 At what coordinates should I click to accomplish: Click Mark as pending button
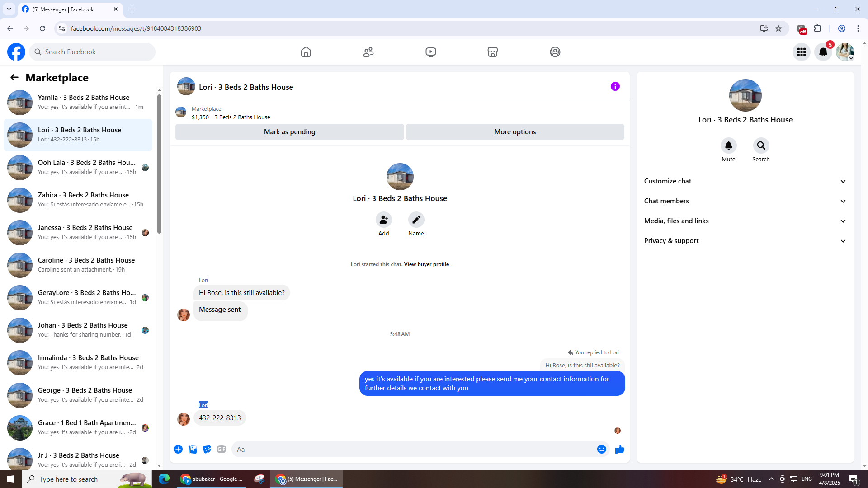289,132
